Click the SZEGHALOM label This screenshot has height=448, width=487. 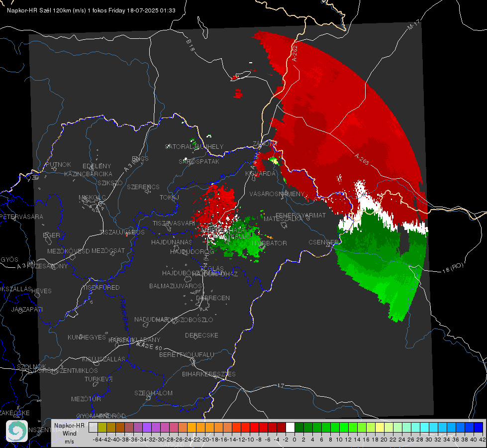tap(153, 393)
